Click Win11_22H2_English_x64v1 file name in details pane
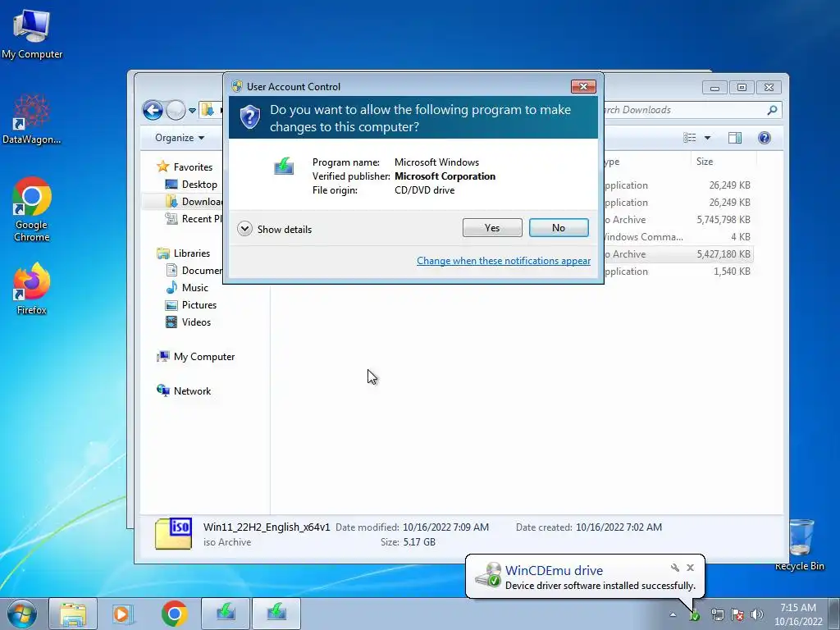This screenshot has height=630, width=840. (267, 527)
